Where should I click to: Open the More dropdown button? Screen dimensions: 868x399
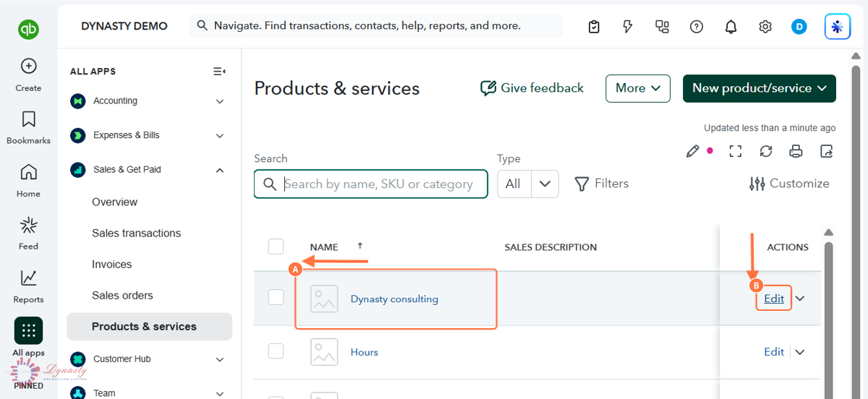(x=638, y=88)
